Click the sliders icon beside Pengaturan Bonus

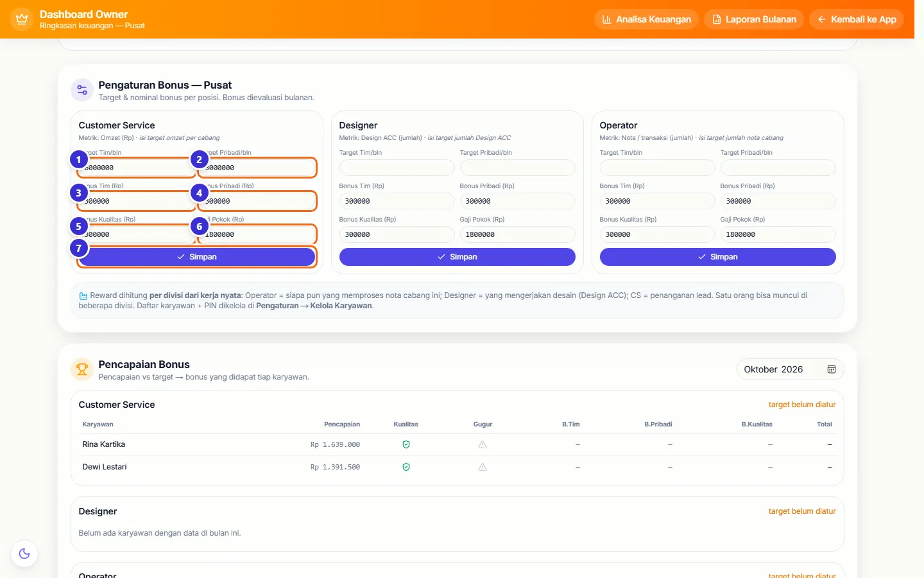click(x=82, y=90)
